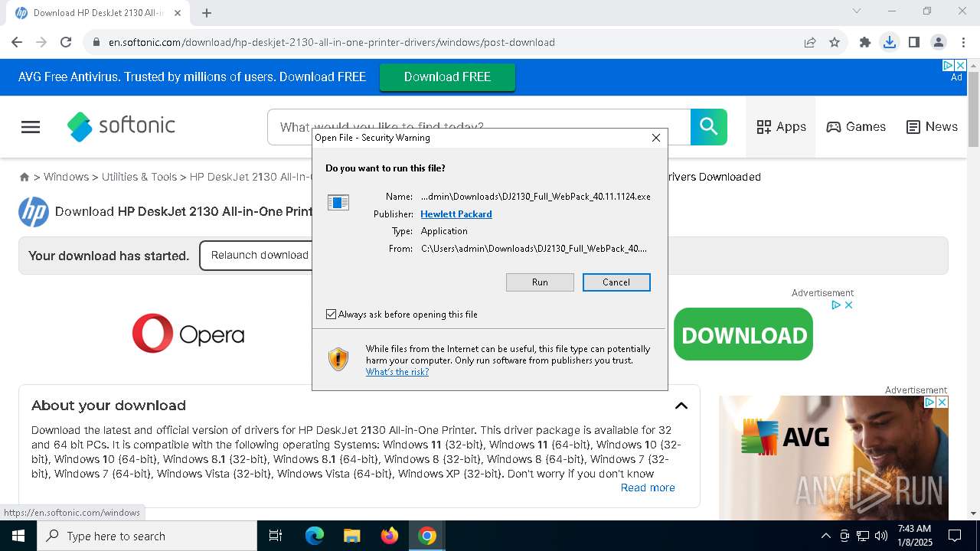The image size is (980, 551).
Task: Collapse the About your download section
Action: [x=681, y=406]
